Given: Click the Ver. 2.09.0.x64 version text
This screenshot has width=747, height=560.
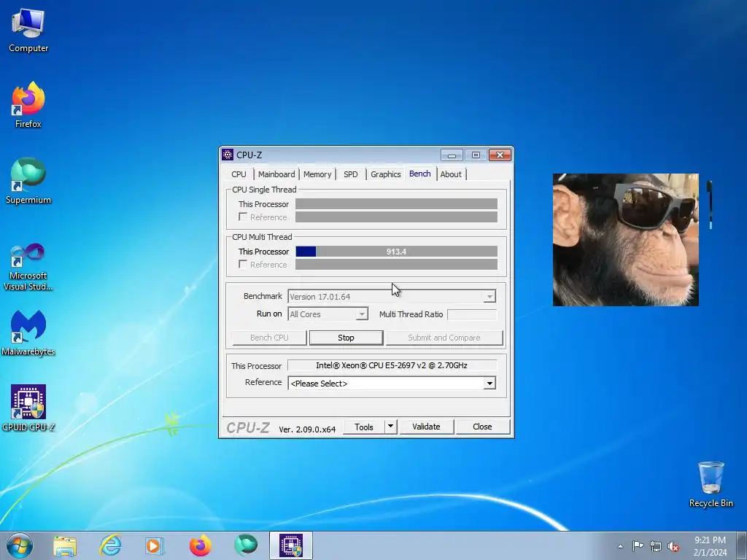Looking at the screenshot, I should (307, 429).
